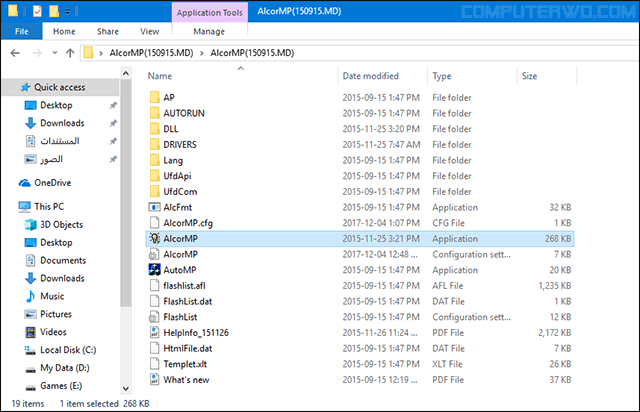
Task: Select the UfdCom folder icon
Action: click(x=154, y=191)
